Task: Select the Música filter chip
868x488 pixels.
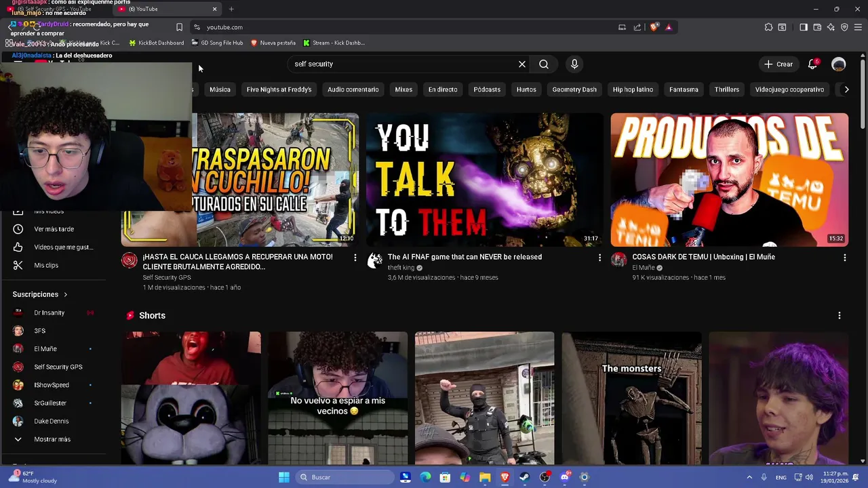Action: click(x=220, y=89)
